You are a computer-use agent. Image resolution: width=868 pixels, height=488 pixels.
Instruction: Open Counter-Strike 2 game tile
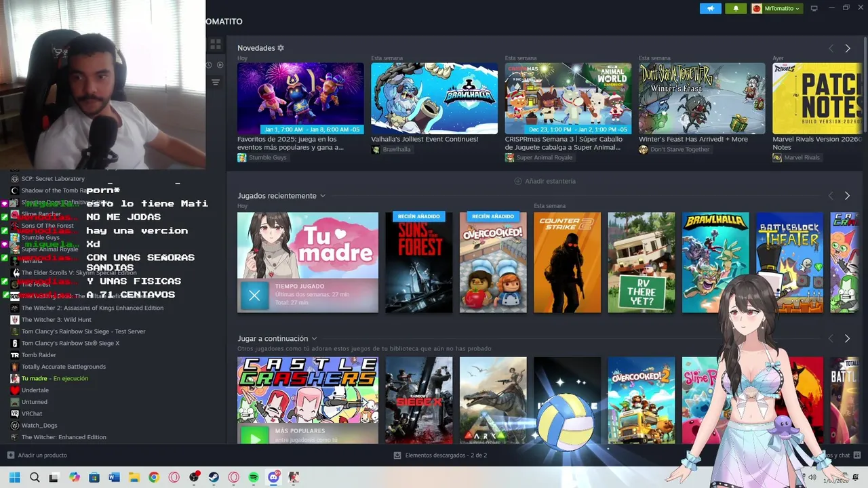[567, 262]
